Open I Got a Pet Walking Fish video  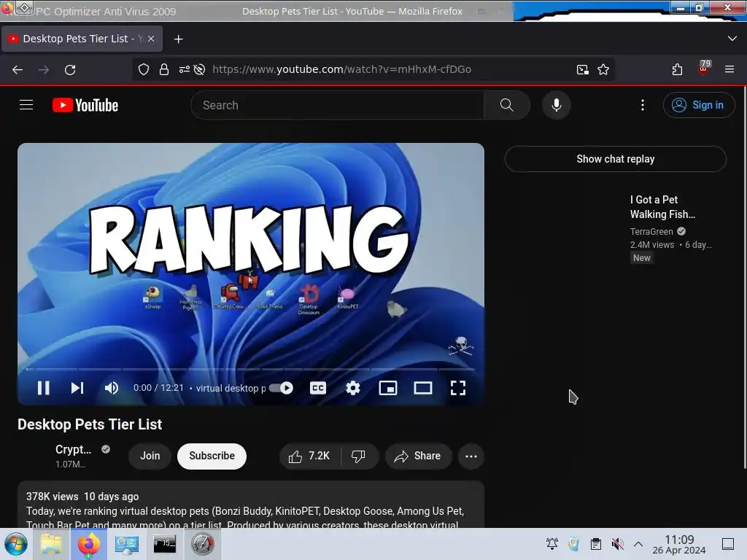point(662,207)
